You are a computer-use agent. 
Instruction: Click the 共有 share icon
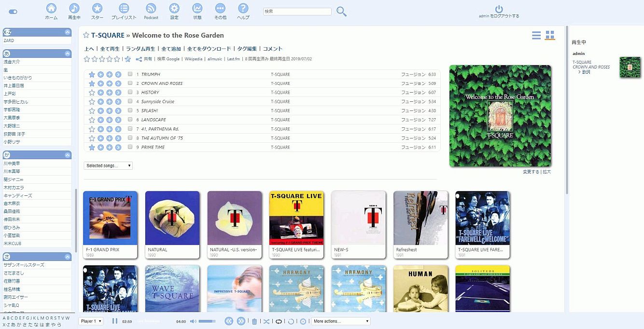[139, 59]
